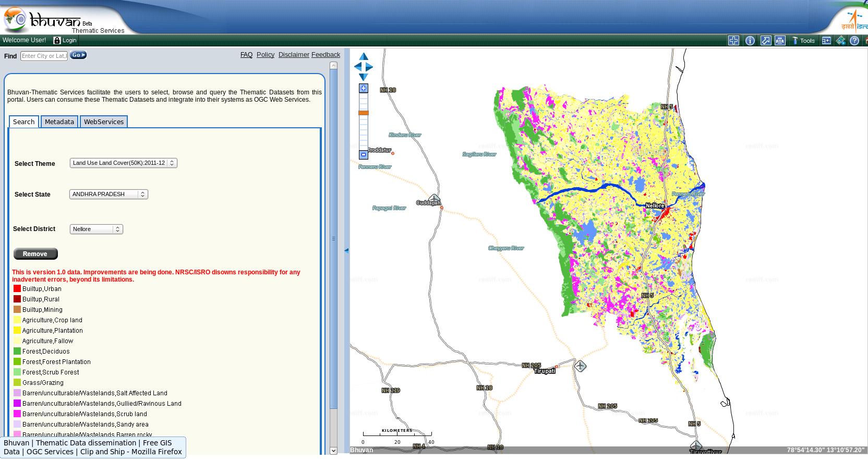
Task: Click the Builtup,Mining brown swatch
Action: (x=17, y=309)
